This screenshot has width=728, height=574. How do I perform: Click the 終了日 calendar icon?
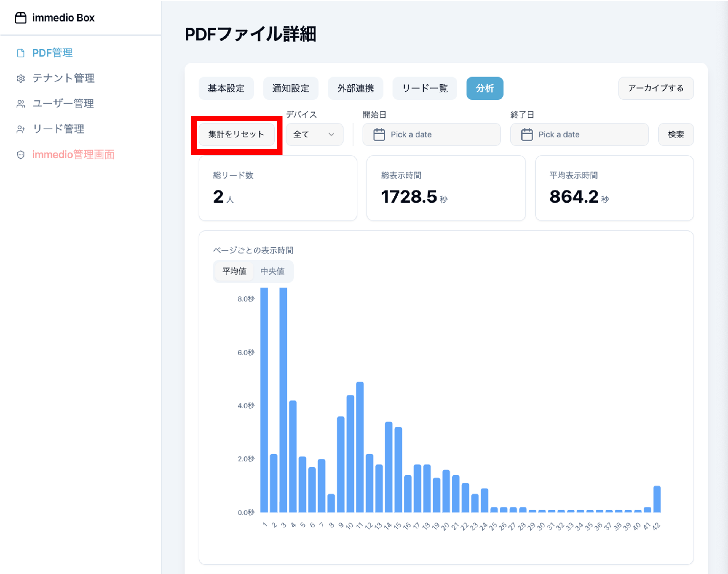pos(527,134)
